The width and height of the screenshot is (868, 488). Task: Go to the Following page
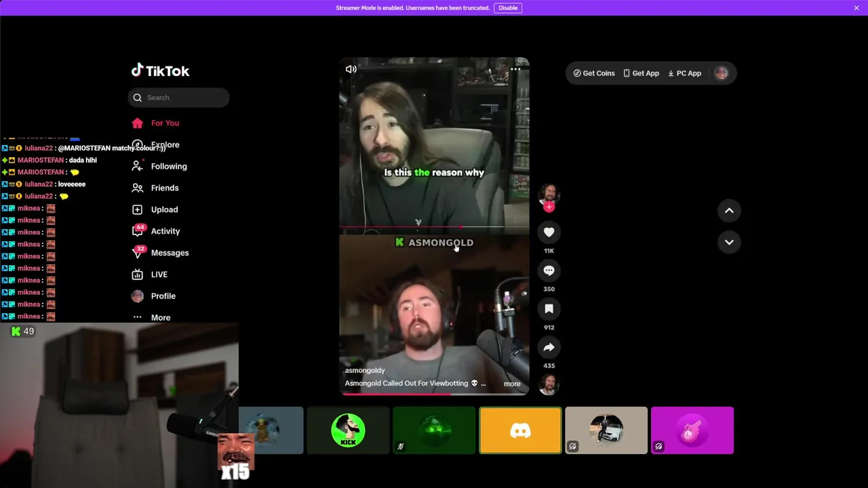click(x=169, y=166)
